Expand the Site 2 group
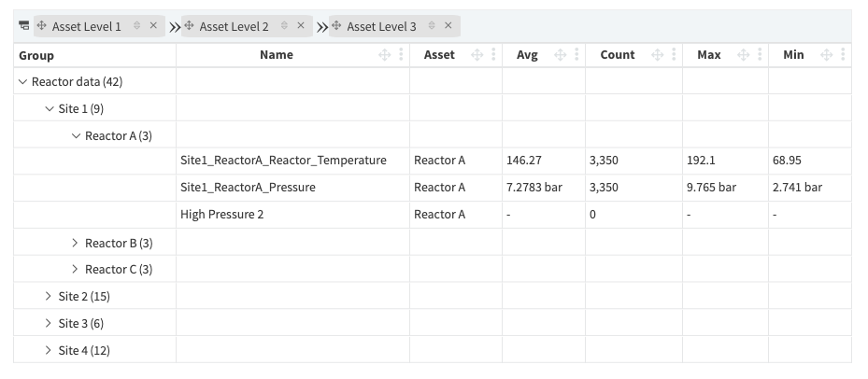 point(50,297)
